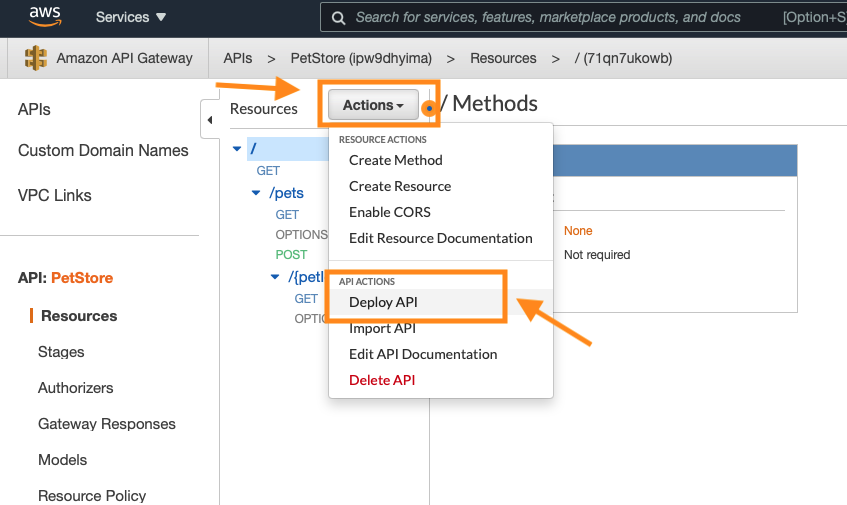Open the Services dropdown
The width and height of the screenshot is (847, 505).
coord(131,17)
